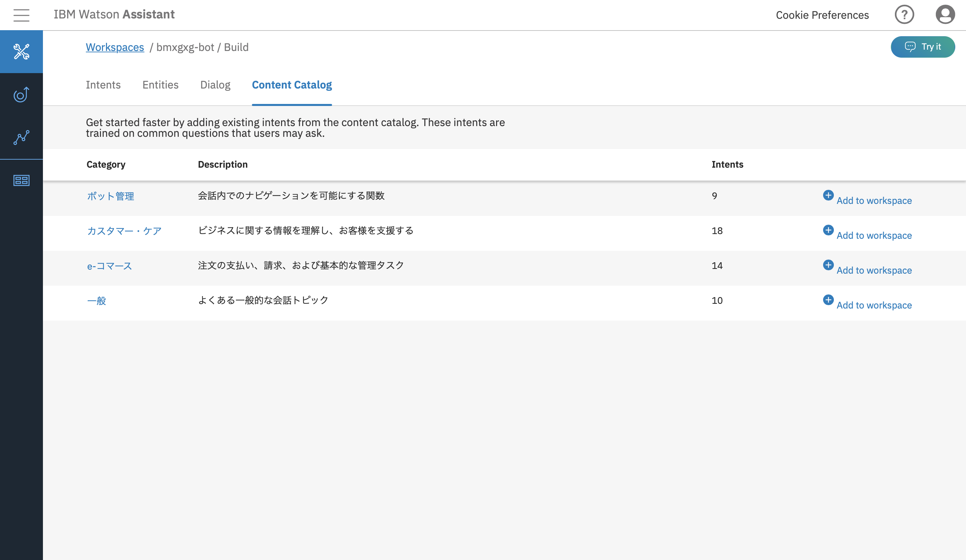Viewport: 966px width, 560px height.
Task: Add 一般 category to workspace
Action: click(874, 305)
